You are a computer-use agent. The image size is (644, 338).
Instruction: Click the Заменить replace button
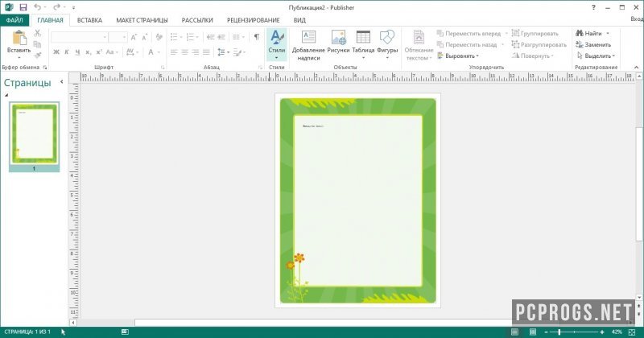pos(593,44)
